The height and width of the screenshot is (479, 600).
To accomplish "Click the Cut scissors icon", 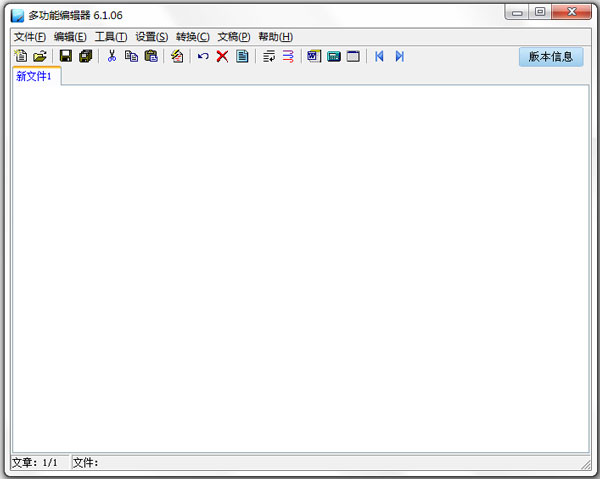I will click(112, 57).
